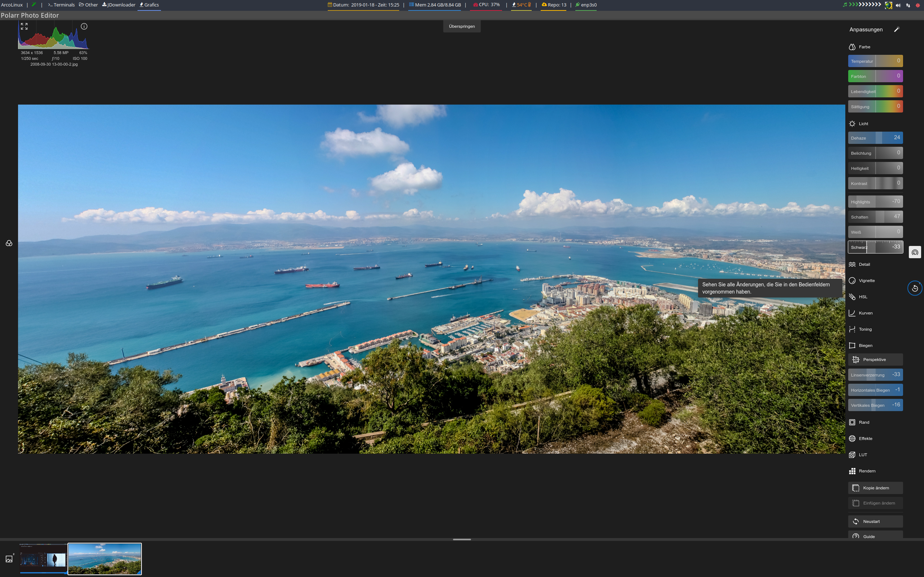Switch to the Grafics workspace
The width and height of the screenshot is (924, 577).
point(149,5)
